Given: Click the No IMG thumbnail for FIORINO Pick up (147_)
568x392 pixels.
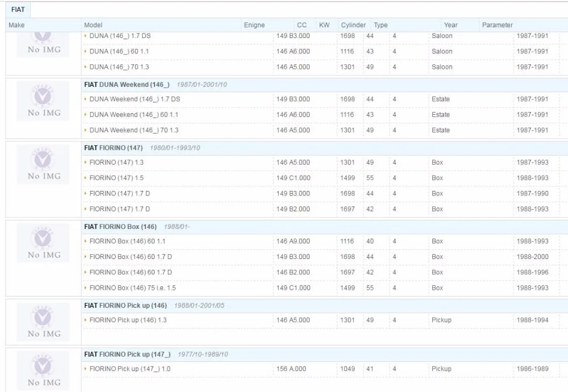Looking at the screenshot, I should [x=44, y=371].
